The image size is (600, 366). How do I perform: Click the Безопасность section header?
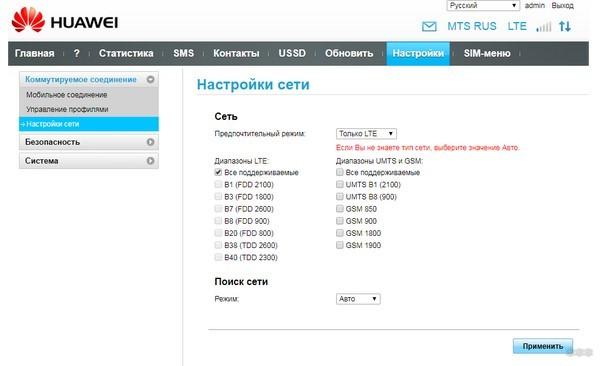click(89, 142)
